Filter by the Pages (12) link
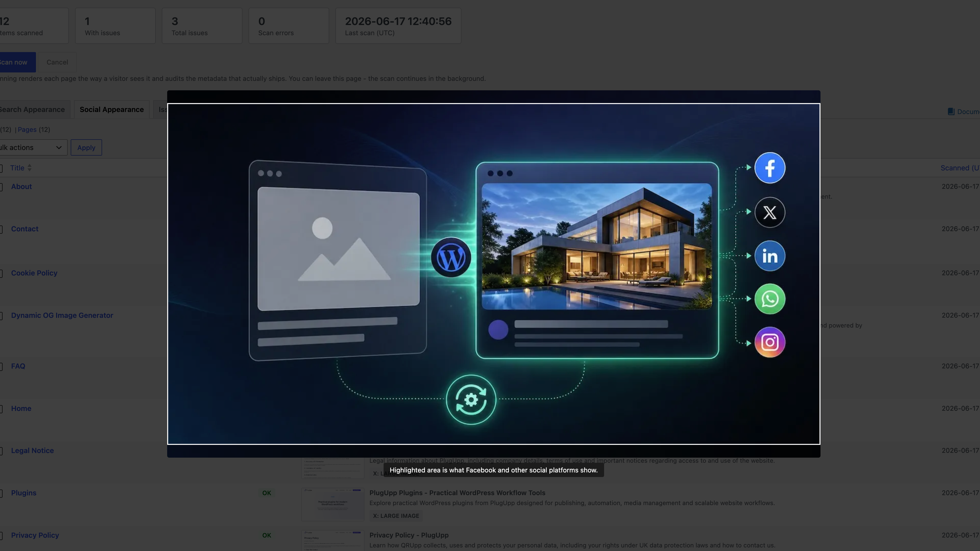This screenshot has height=551, width=980. coord(34,130)
